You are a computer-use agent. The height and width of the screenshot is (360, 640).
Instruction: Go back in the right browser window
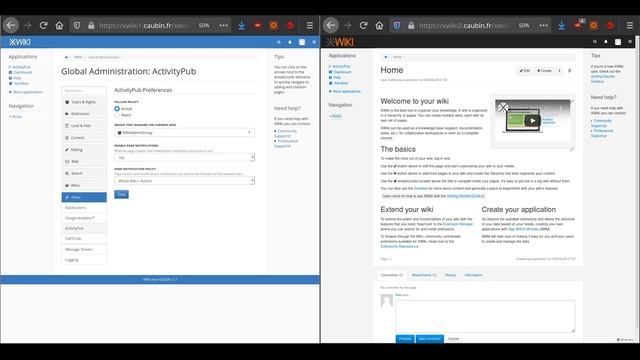coord(331,25)
